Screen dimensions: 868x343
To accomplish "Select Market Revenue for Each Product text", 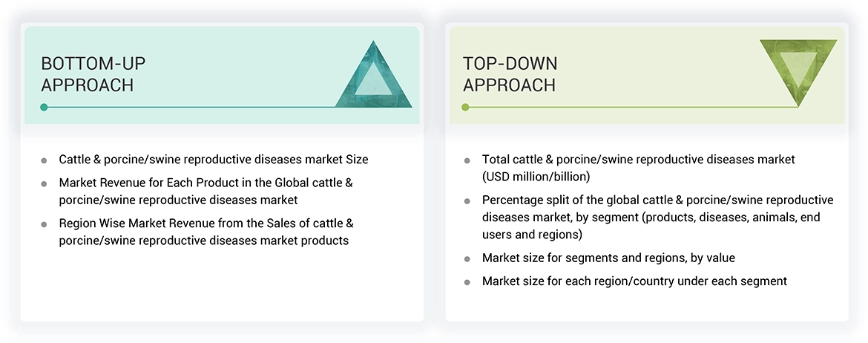I will tap(206, 191).
